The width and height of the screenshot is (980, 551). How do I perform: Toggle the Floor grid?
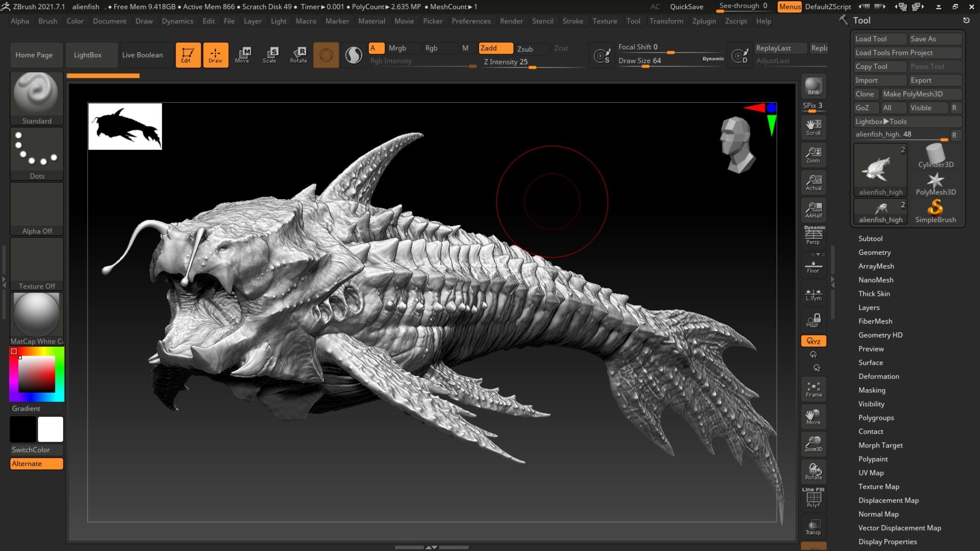pyautogui.click(x=813, y=265)
